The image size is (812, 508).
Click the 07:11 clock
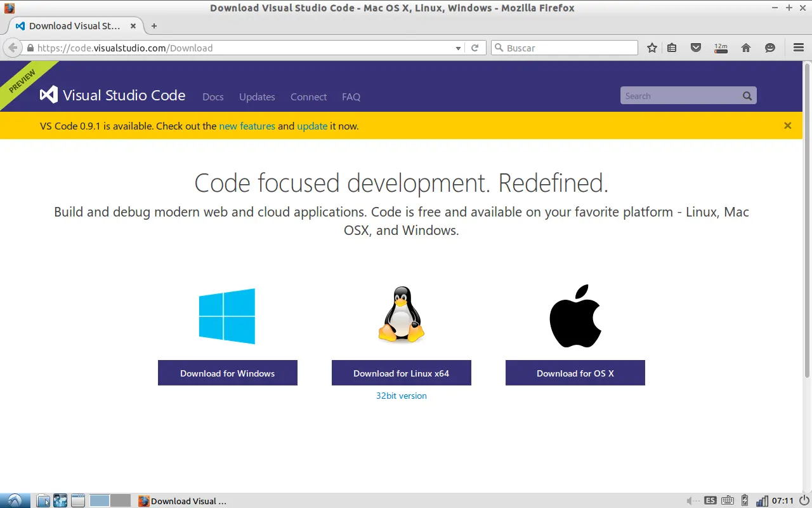(x=783, y=500)
